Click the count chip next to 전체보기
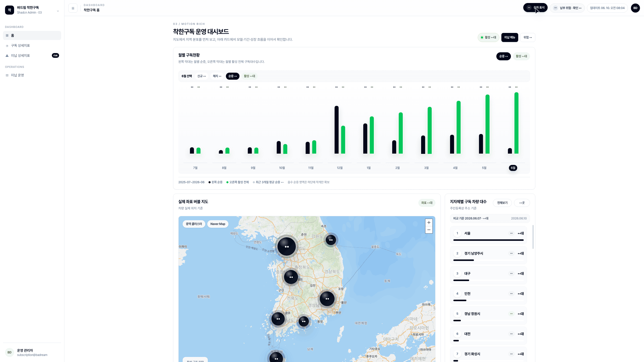 pyautogui.click(x=522, y=203)
